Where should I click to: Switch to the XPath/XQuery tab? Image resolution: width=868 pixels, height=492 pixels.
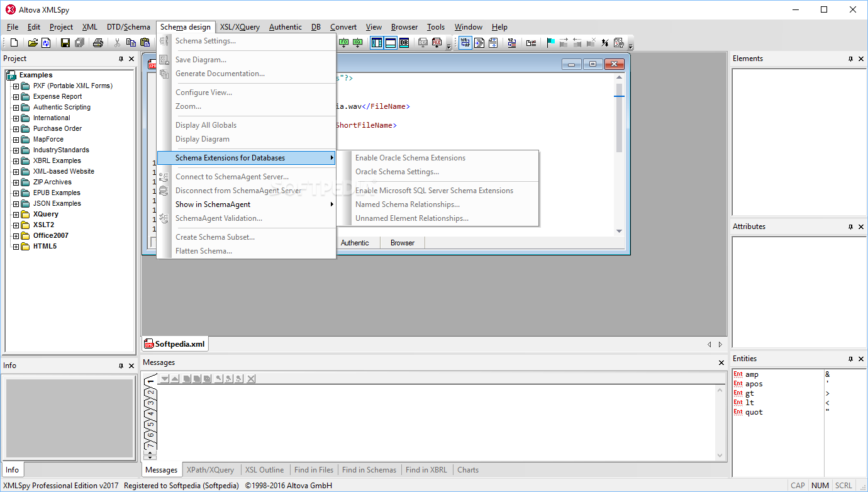coord(210,470)
